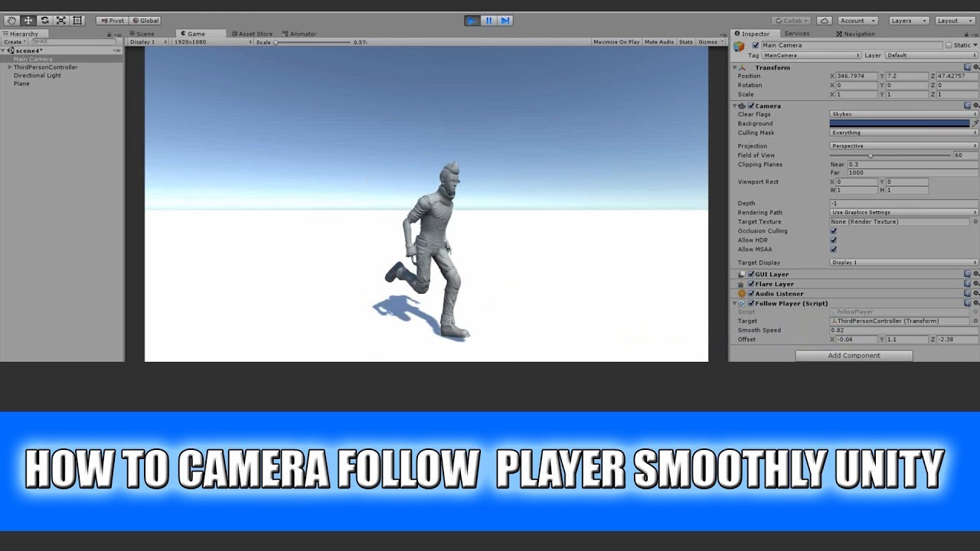Toggle Allow MSAA checkbox
Image resolution: width=980 pixels, height=551 pixels.
(834, 249)
